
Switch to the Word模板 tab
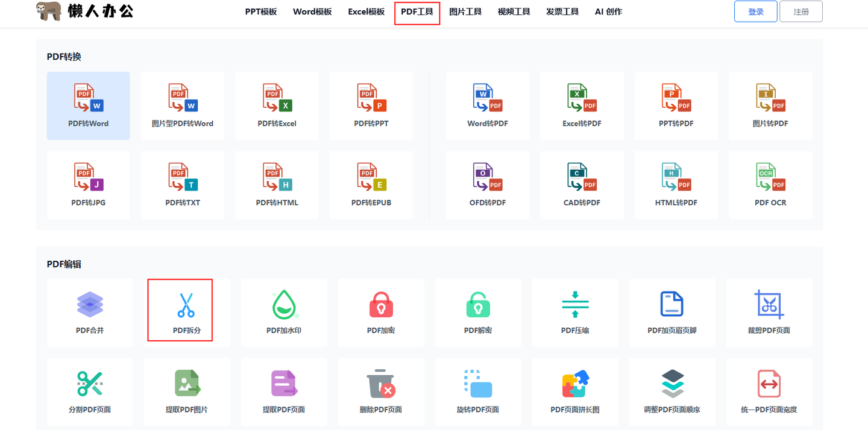(x=312, y=11)
